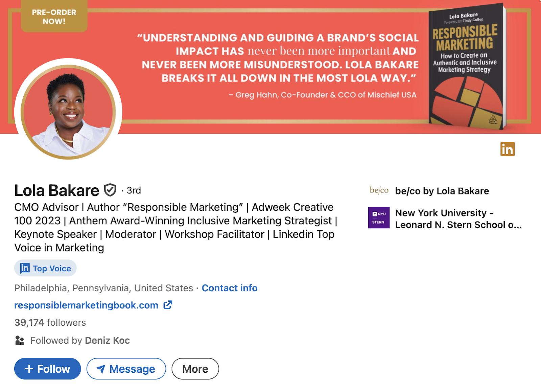Image resolution: width=541 pixels, height=392 pixels.
Task: Open Lola Bakare's circular profile photo
Action: point(68,112)
